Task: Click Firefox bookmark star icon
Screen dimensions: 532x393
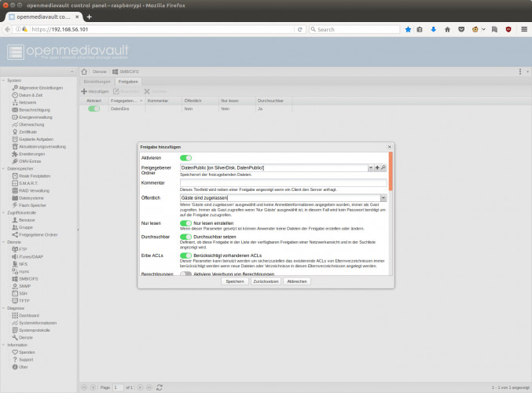Action: pyautogui.click(x=408, y=30)
